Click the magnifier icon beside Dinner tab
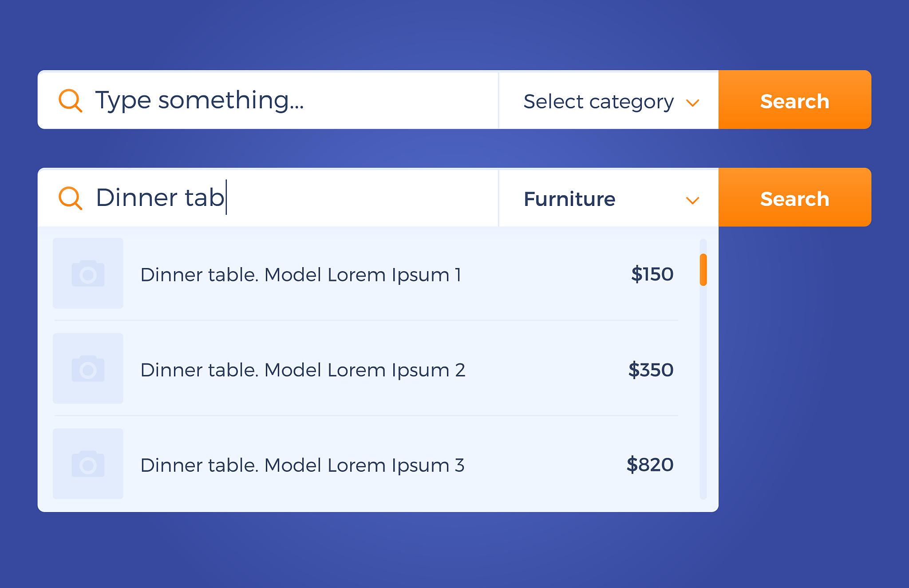 pos(70,198)
